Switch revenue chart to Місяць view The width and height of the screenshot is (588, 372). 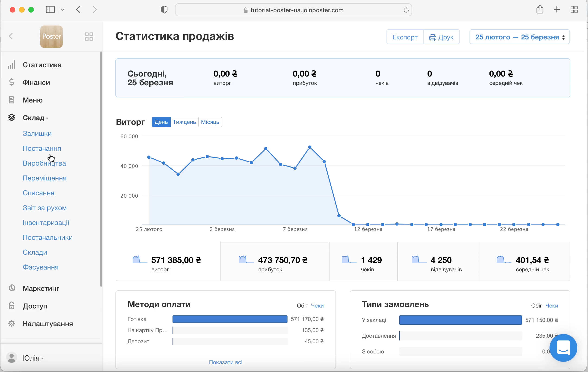[x=210, y=122]
